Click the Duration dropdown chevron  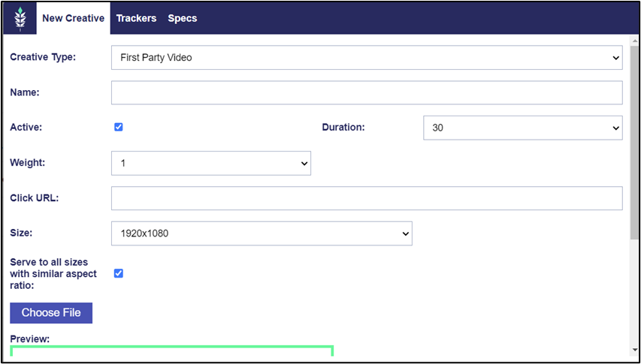pos(615,128)
